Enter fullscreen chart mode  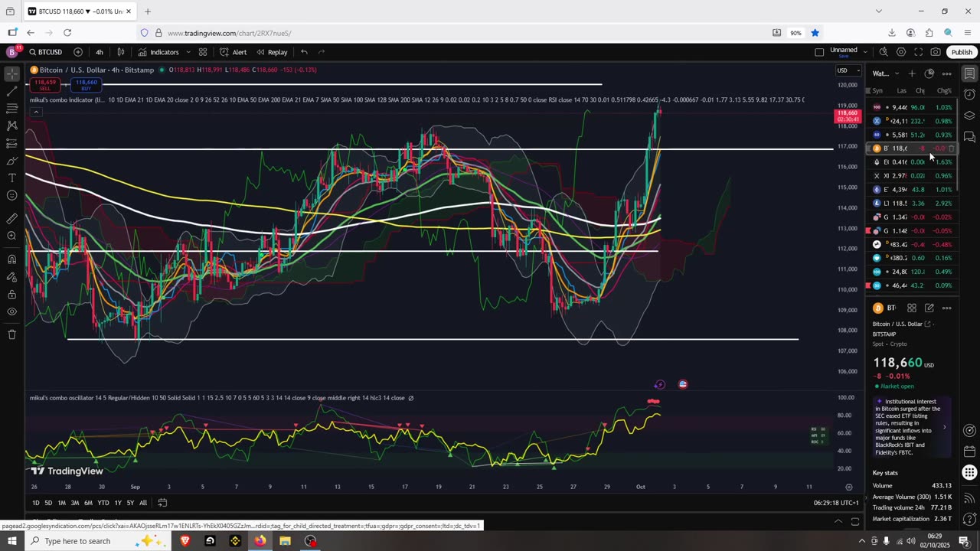(x=918, y=52)
